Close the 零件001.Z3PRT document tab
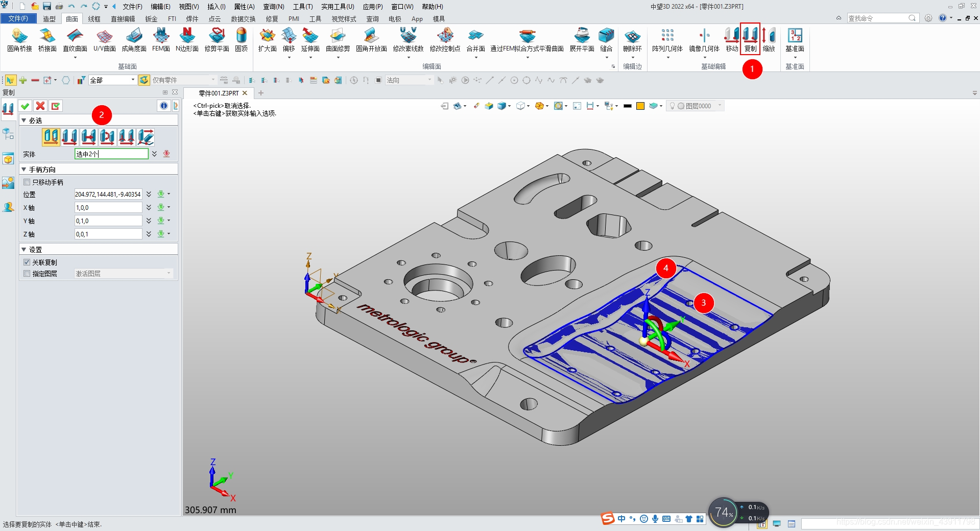This screenshot has height=531, width=980. [245, 93]
